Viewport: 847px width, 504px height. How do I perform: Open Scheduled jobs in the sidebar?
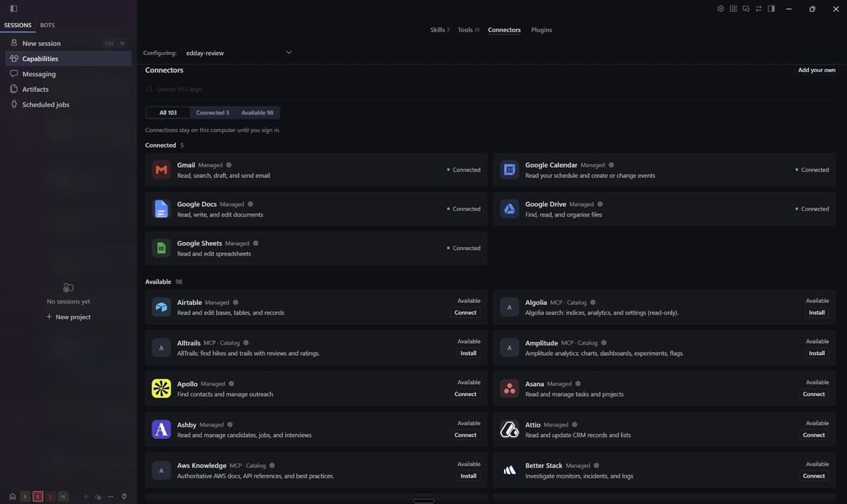pyautogui.click(x=68, y=104)
